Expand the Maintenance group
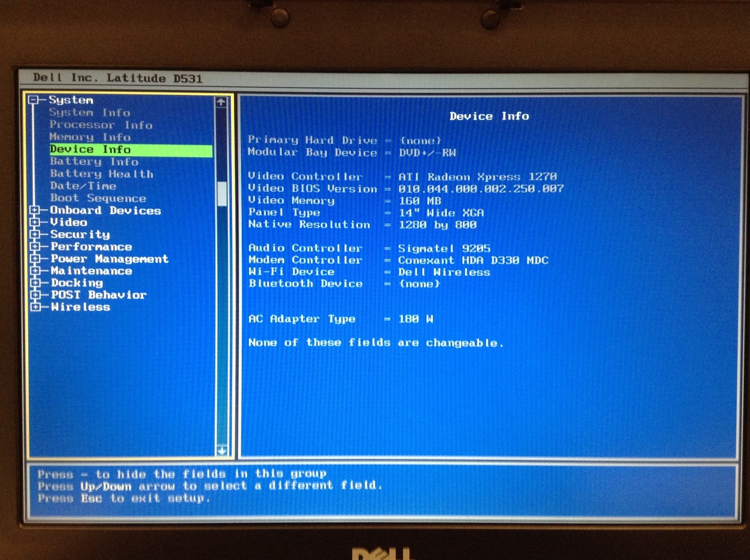The width and height of the screenshot is (750, 560). coord(35,271)
